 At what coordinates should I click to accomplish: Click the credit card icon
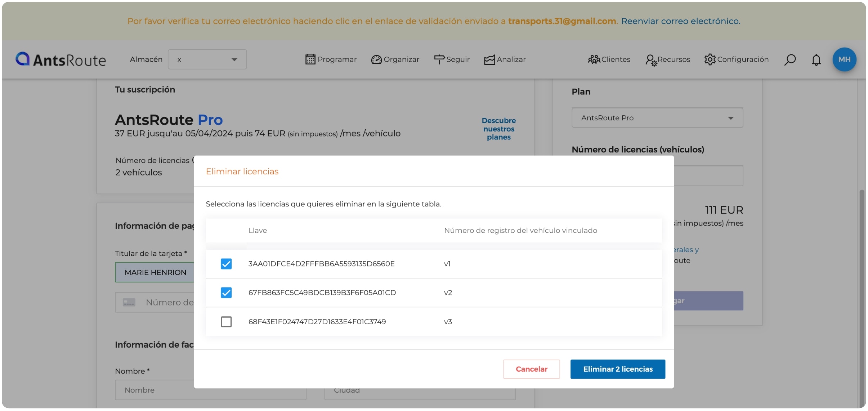pyautogui.click(x=129, y=302)
